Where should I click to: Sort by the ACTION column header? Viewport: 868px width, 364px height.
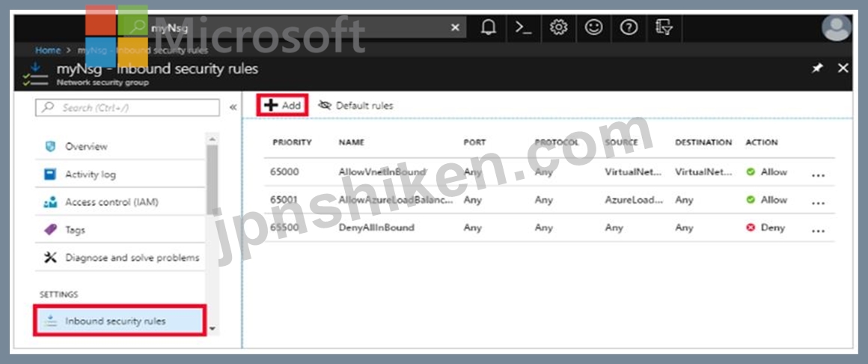coord(762,142)
